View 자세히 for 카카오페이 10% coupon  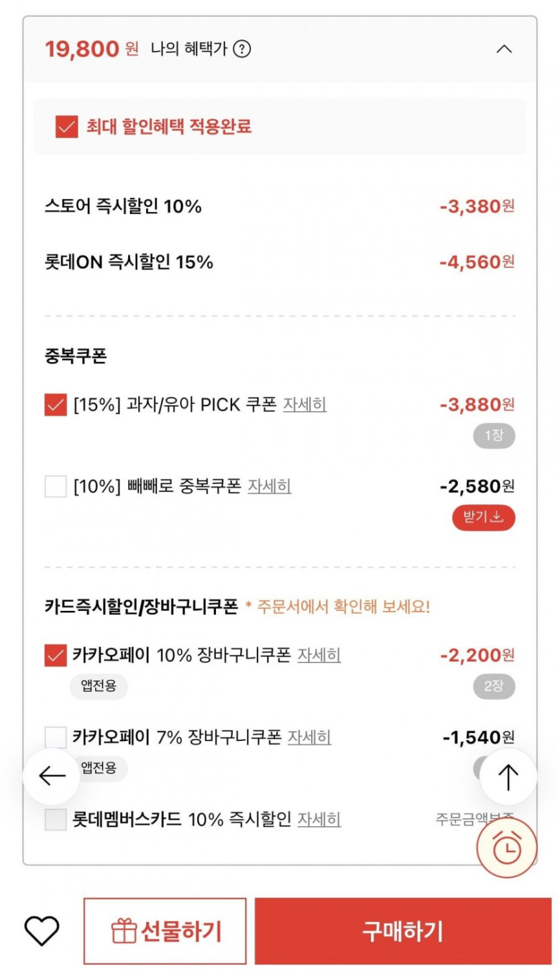pyautogui.click(x=319, y=655)
